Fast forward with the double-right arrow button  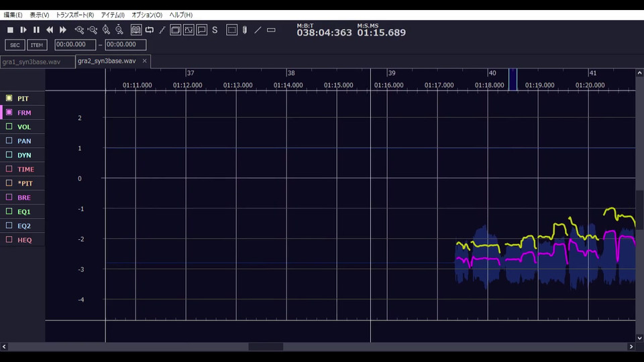63,30
